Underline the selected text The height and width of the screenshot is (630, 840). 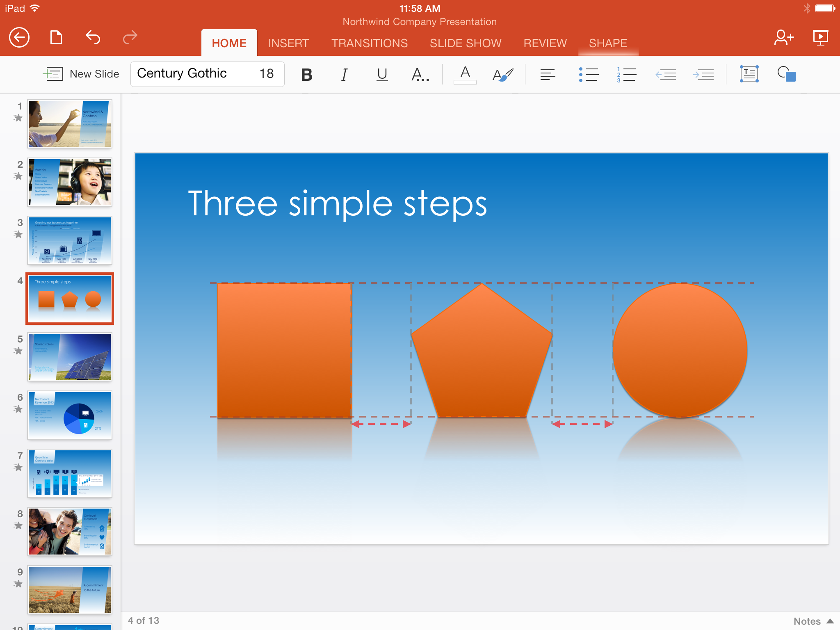click(381, 74)
